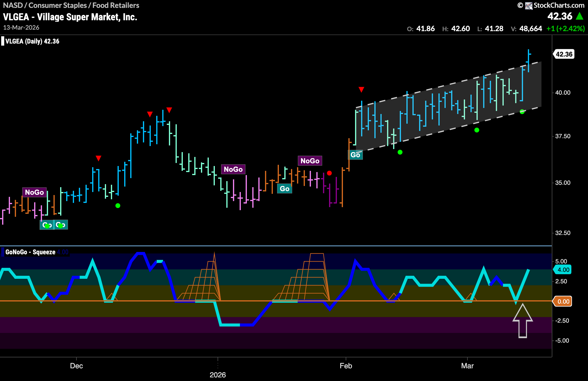The height and width of the screenshot is (381, 588).
Task: Click the 0.00 orange oscillator value tag
Action: tap(563, 301)
